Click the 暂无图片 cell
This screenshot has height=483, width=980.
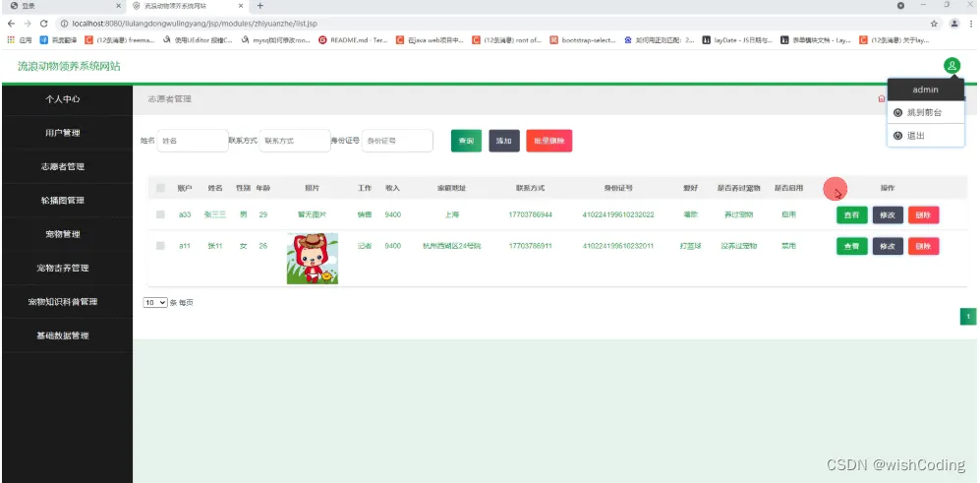point(312,214)
